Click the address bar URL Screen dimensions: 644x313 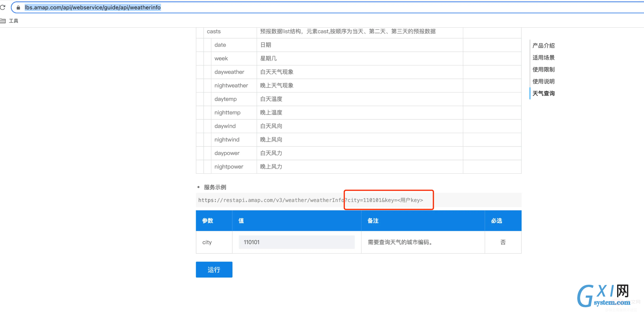93,7
